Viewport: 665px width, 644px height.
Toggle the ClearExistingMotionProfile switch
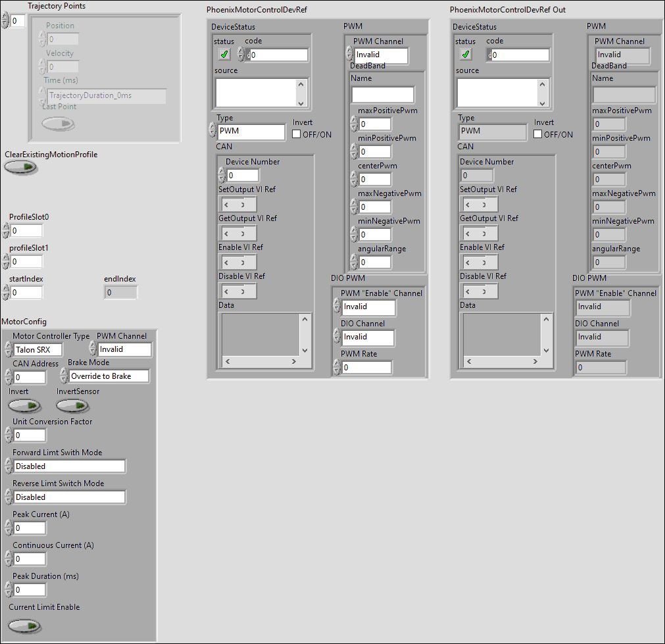pyautogui.click(x=20, y=167)
